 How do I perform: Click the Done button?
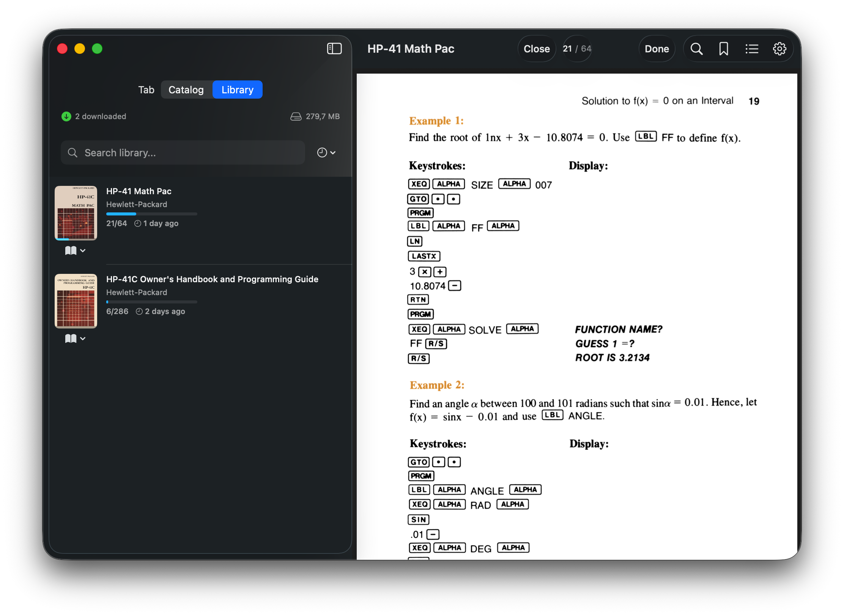[x=657, y=49]
